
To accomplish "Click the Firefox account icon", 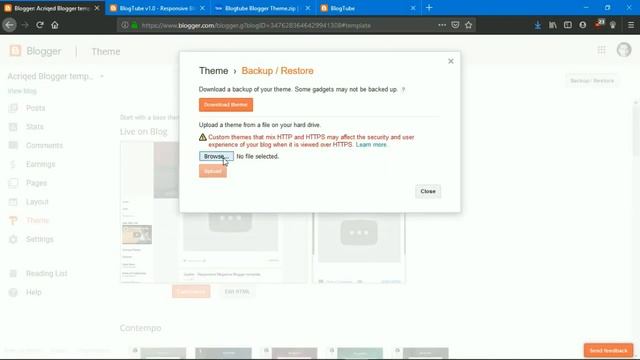I will [582, 25].
